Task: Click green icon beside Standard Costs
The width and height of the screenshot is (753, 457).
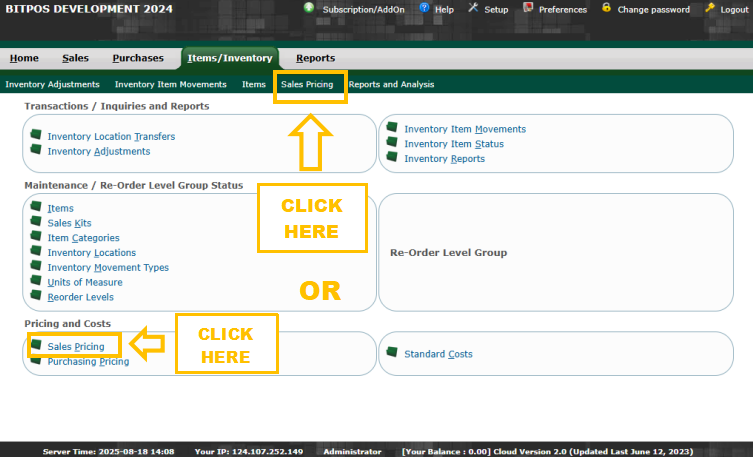Action: pyautogui.click(x=392, y=352)
